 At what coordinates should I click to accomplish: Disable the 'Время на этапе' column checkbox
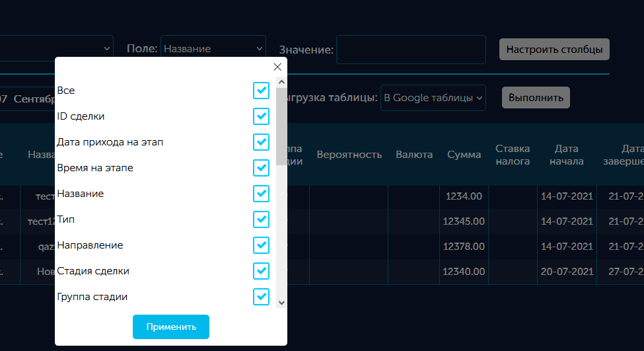coord(261,168)
